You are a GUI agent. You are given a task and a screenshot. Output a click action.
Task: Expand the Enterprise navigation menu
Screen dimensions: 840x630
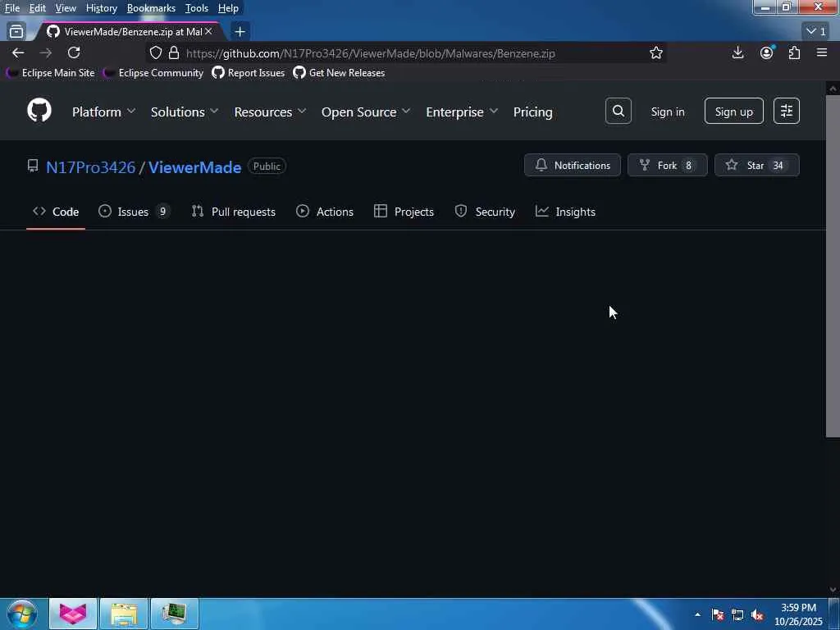[462, 112]
